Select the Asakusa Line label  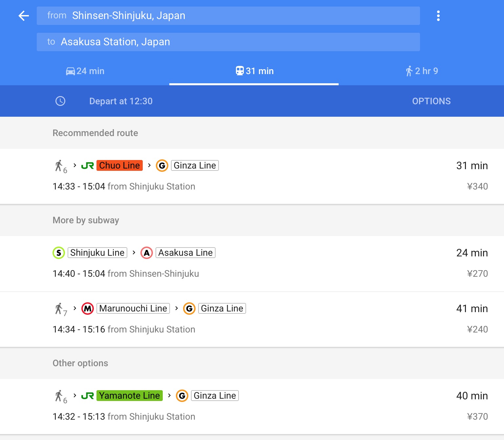[185, 253]
